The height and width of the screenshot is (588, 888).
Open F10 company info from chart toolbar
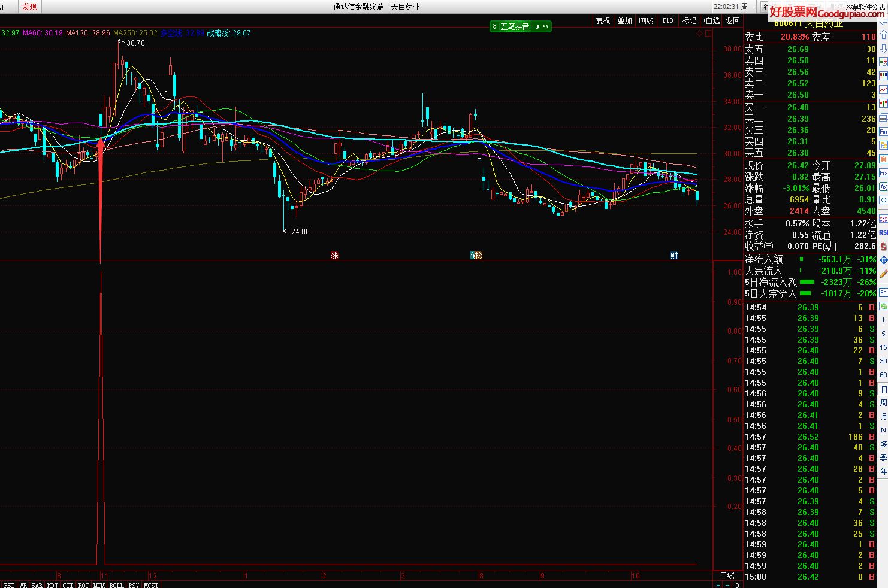tap(667, 20)
